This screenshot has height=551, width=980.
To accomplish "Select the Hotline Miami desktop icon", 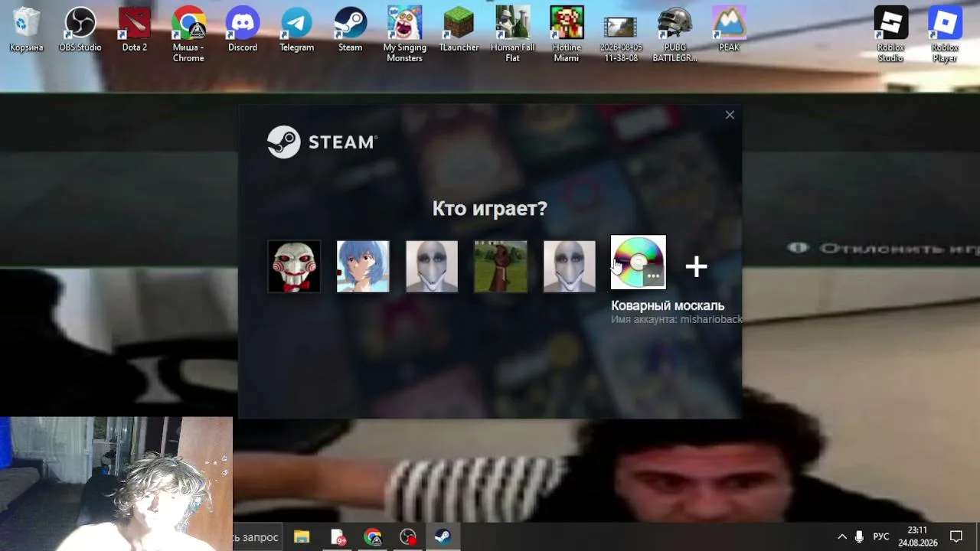I will tap(567, 34).
